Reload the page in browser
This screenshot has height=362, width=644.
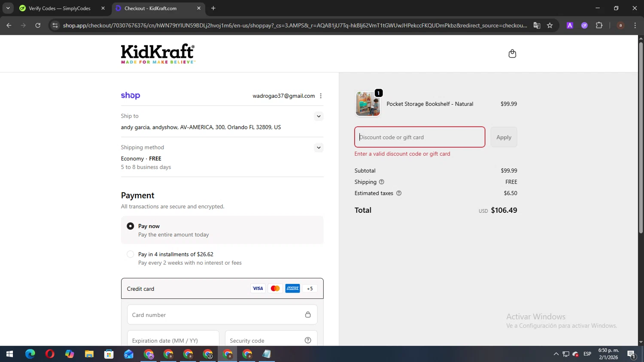(x=38, y=25)
